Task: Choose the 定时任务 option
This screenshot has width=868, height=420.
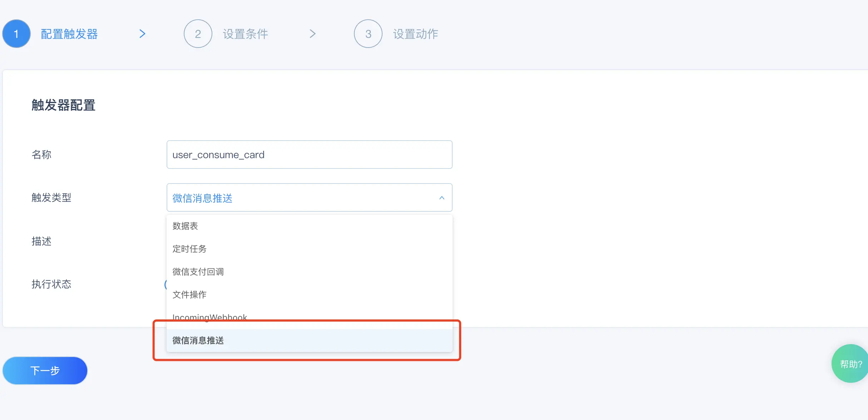Action: pyautogui.click(x=189, y=249)
